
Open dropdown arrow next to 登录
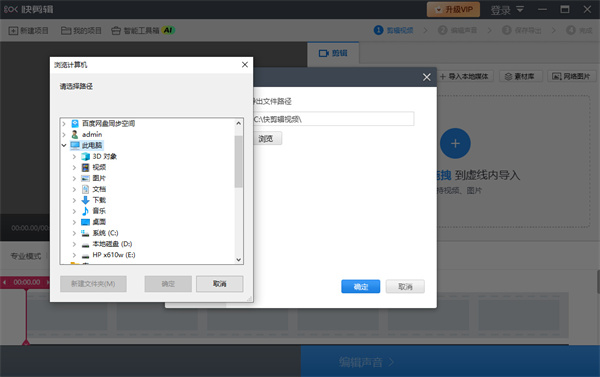(x=520, y=9)
